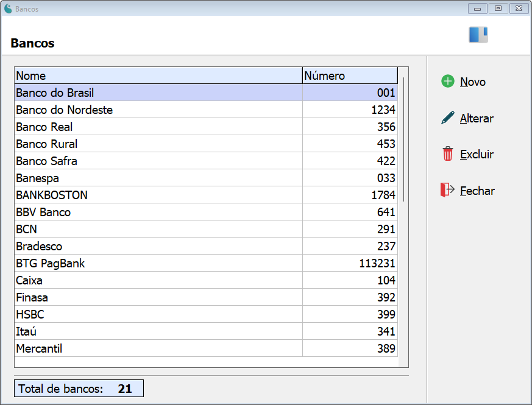The width and height of the screenshot is (532, 405).
Task: Open the Novo button label
Action: 473,82
